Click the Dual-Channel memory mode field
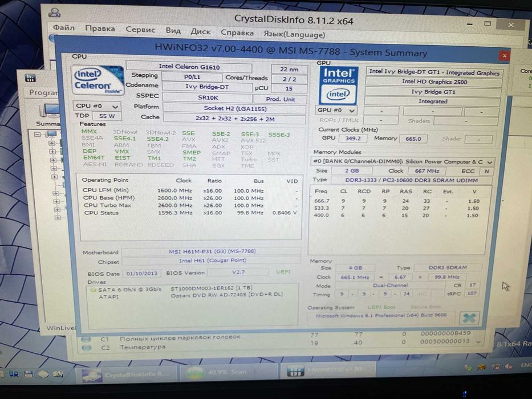Viewport: 532px width, 399px height. (390, 286)
